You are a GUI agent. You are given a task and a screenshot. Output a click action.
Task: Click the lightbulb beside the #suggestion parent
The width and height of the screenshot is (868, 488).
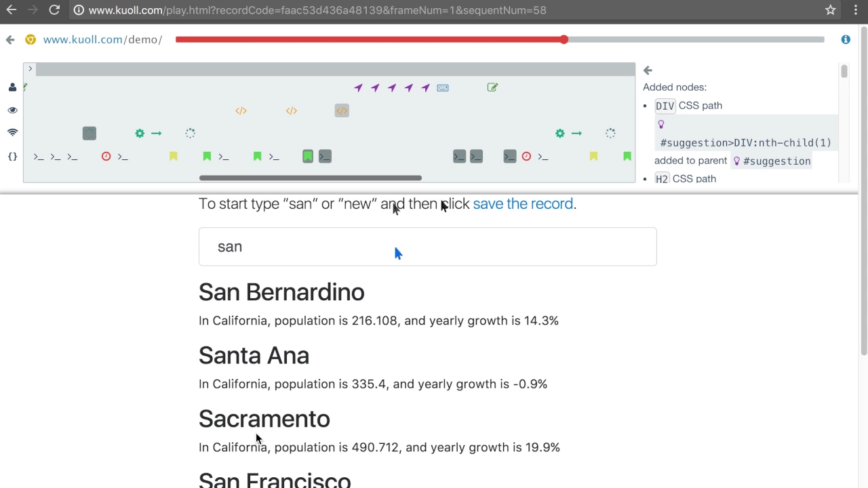point(736,161)
